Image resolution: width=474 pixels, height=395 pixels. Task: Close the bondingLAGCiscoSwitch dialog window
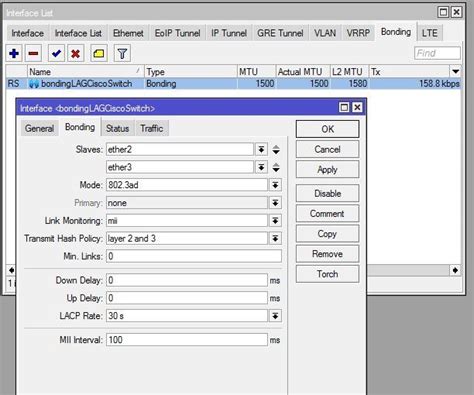357,107
